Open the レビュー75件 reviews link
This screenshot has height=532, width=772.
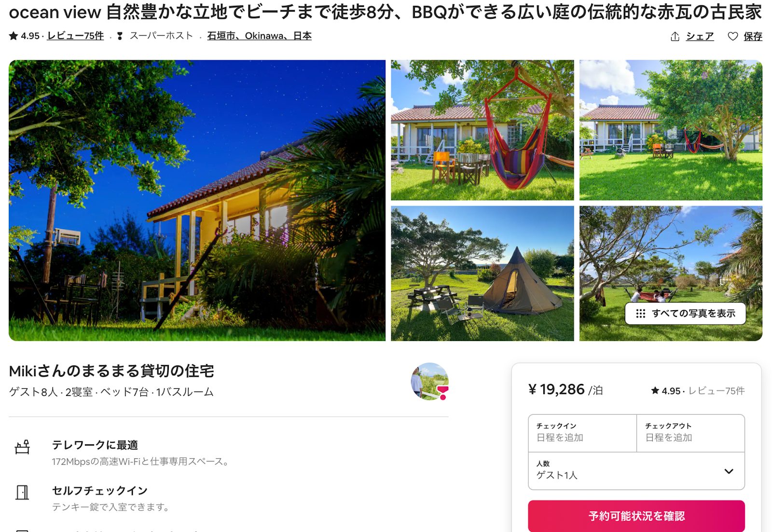75,36
